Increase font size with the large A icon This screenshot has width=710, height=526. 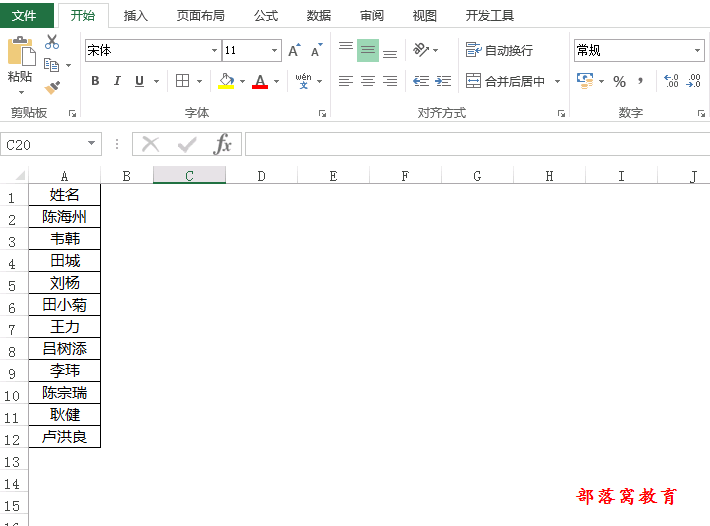point(294,51)
